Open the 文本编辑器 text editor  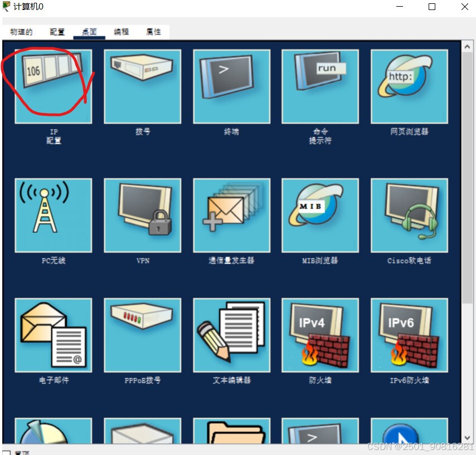232,335
